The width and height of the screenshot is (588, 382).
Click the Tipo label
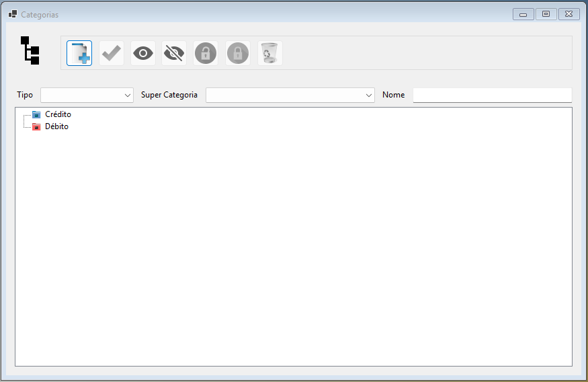point(25,95)
